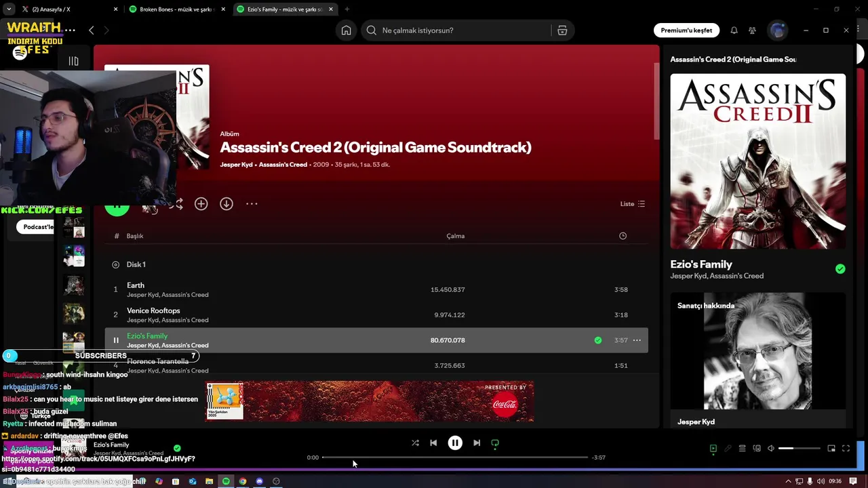Image resolution: width=868 pixels, height=488 pixels.
Task: Open the Sanatçı hakkında artist card
Action: point(758,360)
